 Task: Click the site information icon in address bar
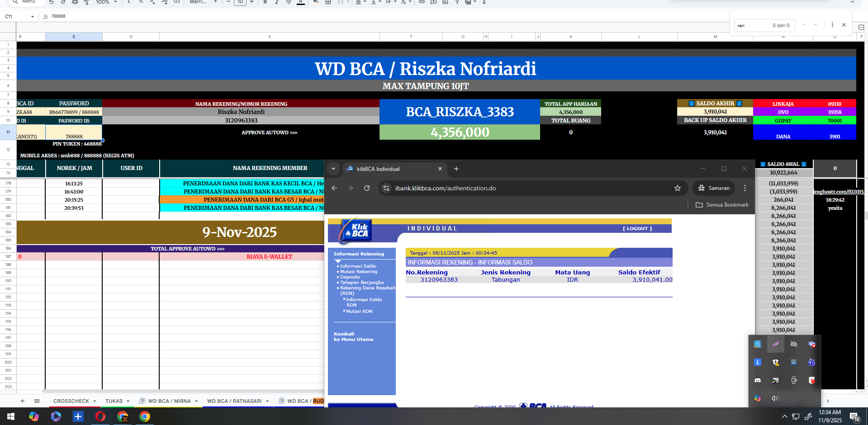(x=386, y=188)
